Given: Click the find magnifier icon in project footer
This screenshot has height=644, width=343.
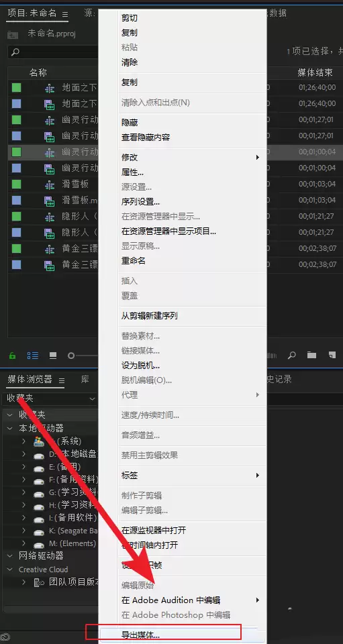Looking at the screenshot, I should pyautogui.click(x=292, y=356).
